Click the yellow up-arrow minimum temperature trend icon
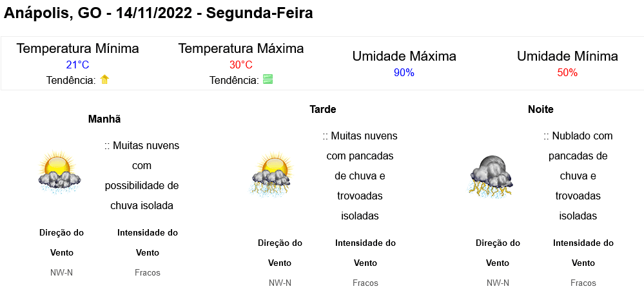The image size is (644, 293). (104, 80)
